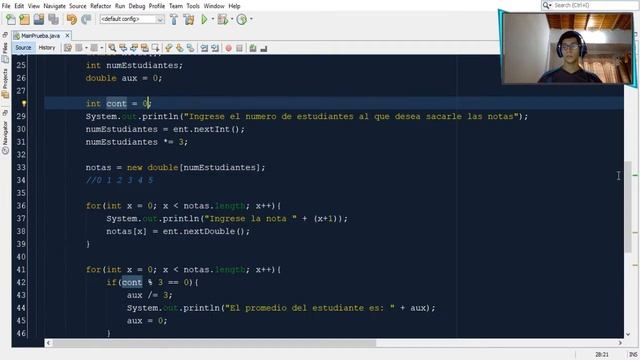Click the Debug Project toolbar icon
Viewport: 640px width, 360px height.
click(222, 19)
